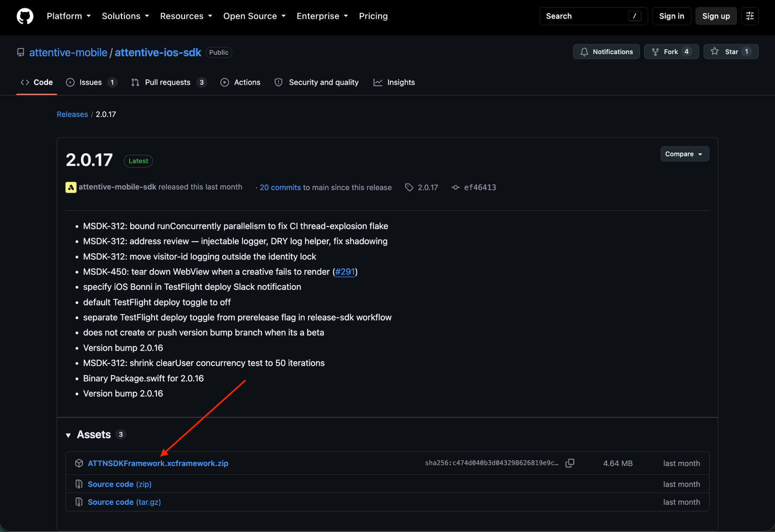Open the Compare dropdown
Screen dimensions: 775x532
(685, 154)
